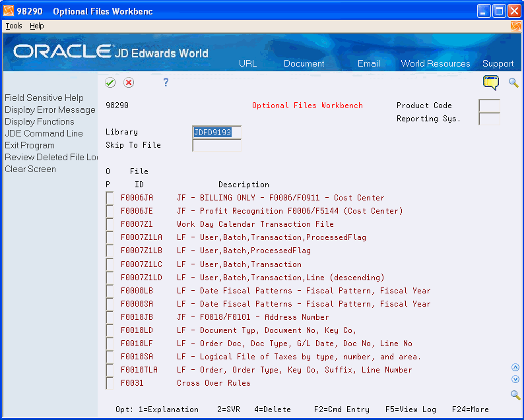Click option box for F0007Z1LD

110,277
